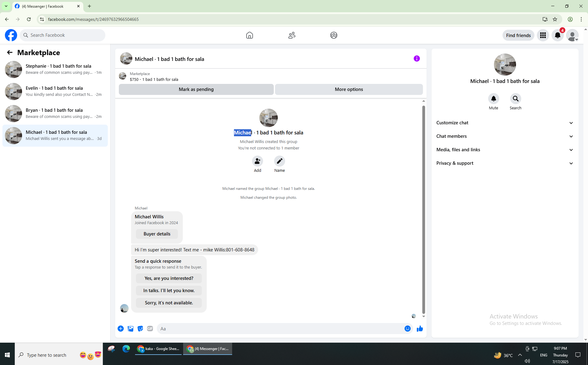Open the Chrome tab search dropdown
The width and height of the screenshot is (588, 365).
[6, 6]
